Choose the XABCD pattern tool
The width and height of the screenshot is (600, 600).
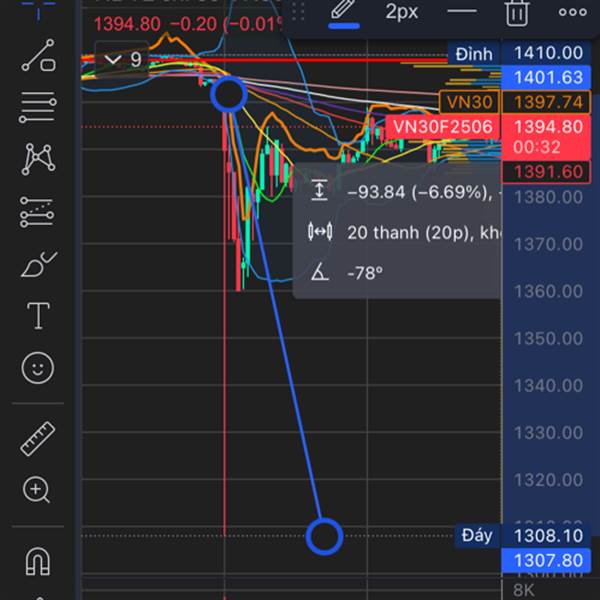[38, 159]
